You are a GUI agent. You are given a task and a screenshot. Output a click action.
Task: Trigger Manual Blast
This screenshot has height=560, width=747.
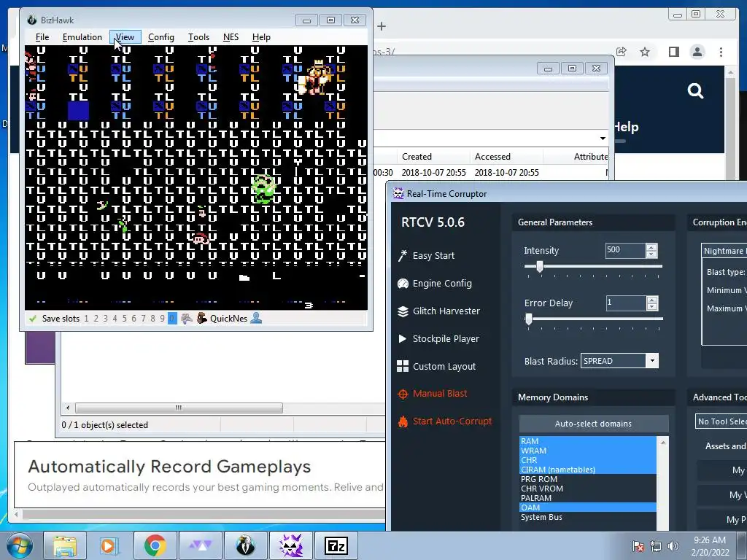pyautogui.click(x=440, y=393)
